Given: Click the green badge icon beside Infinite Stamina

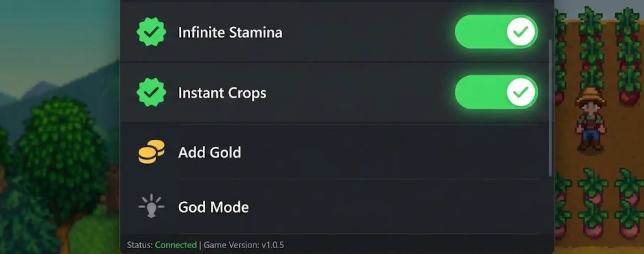Looking at the screenshot, I should [x=151, y=32].
